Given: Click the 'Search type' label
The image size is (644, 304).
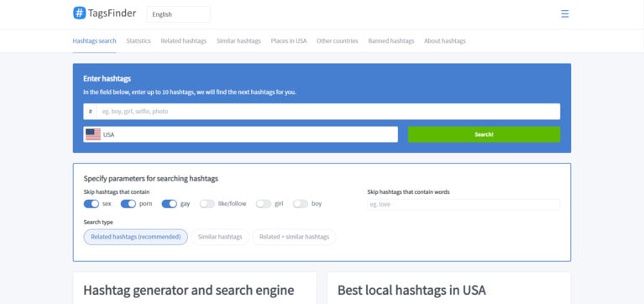Looking at the screenshot, I should coord(98,223).
